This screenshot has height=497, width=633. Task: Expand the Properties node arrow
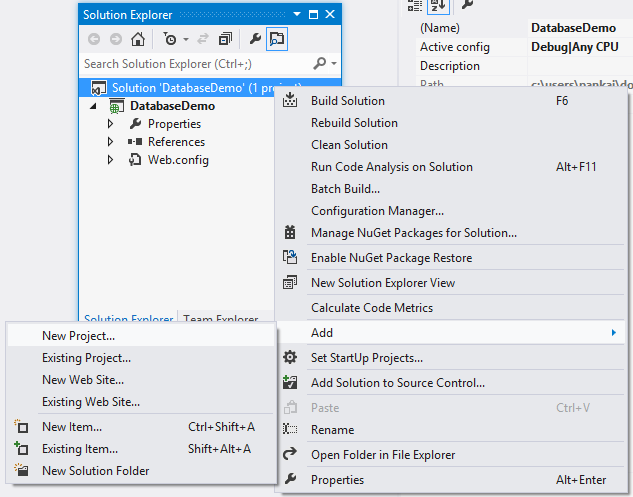[110, 124]
